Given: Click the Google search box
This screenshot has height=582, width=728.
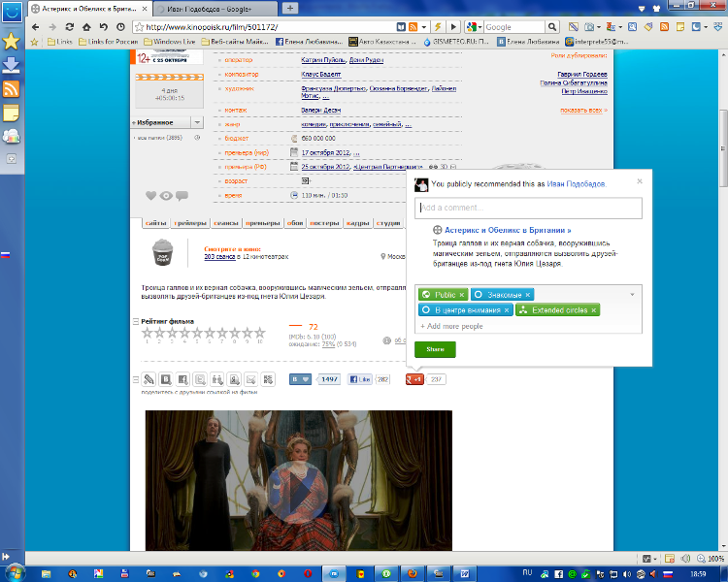Looking at the screenshot, I should pyautogui.click(x=513, y=27).
